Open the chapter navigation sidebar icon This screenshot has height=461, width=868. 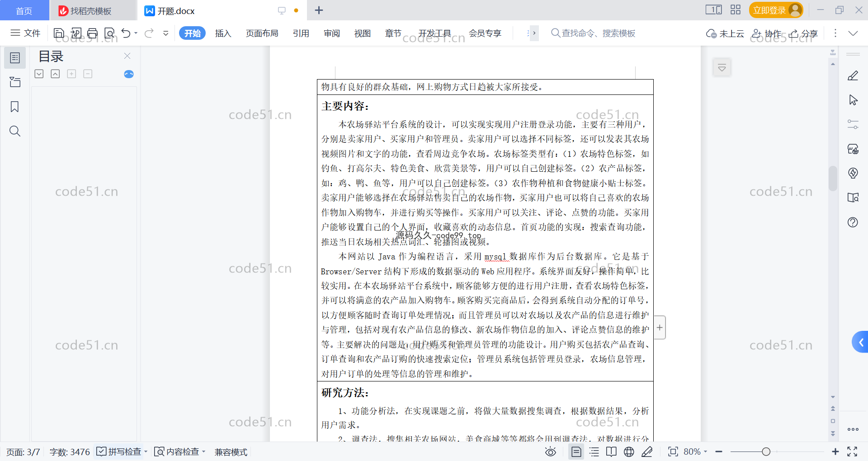pos(15,82)
